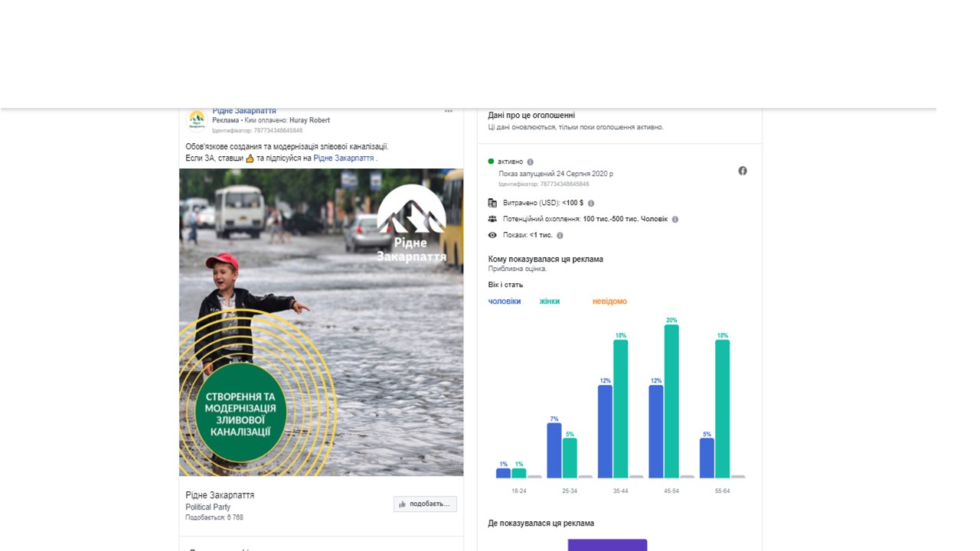Click the Рідне Закарпаття page avatar logo
Image resolution: width=980 pixels, height=551 pixels.
(x=197, y=119)
